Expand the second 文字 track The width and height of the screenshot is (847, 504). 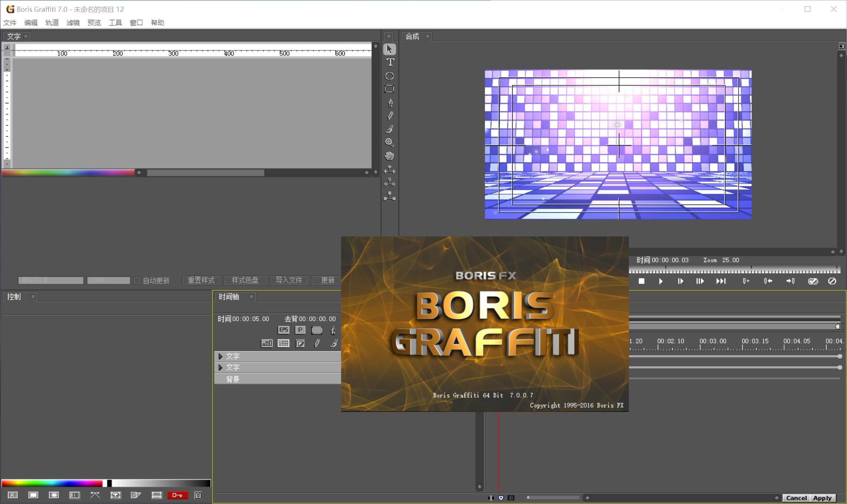coord(220,367)
